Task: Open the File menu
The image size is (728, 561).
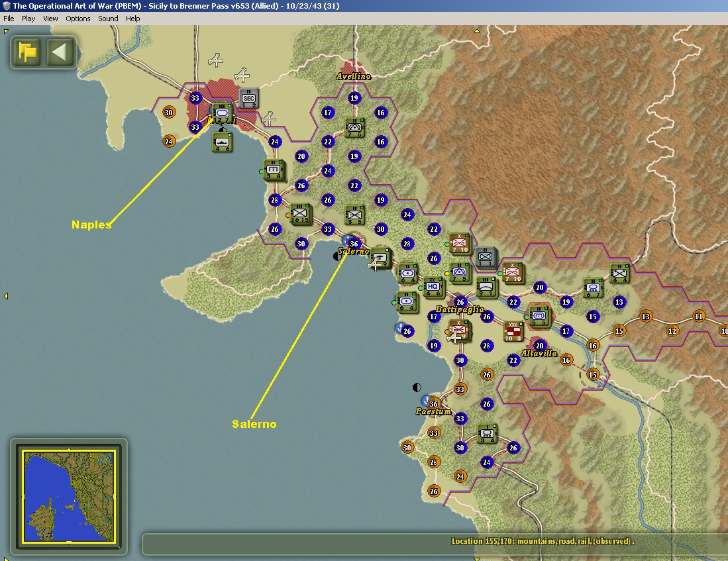Action: (x=9, y=19)
